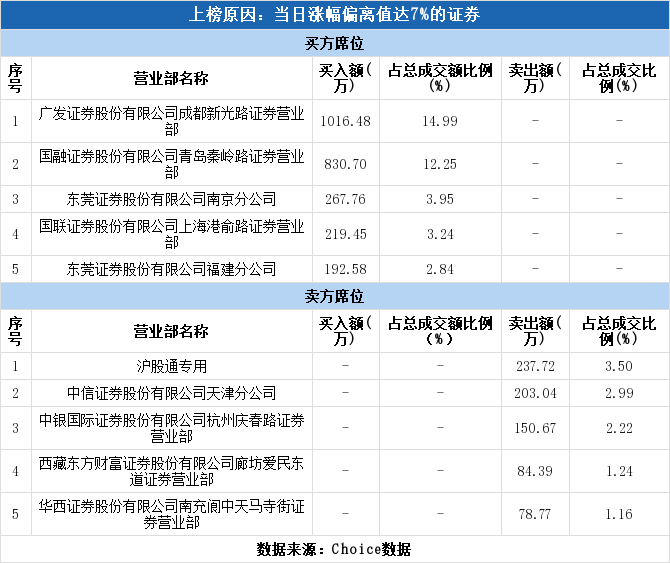
Task: Click the sell percentage 1.16
Action: 619,514
